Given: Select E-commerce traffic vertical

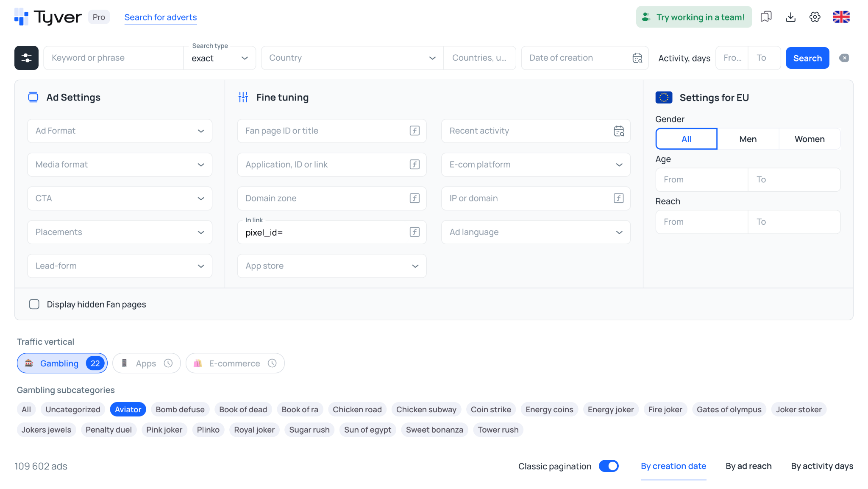Looking at the screenshot, I should (x=235, y=363).
